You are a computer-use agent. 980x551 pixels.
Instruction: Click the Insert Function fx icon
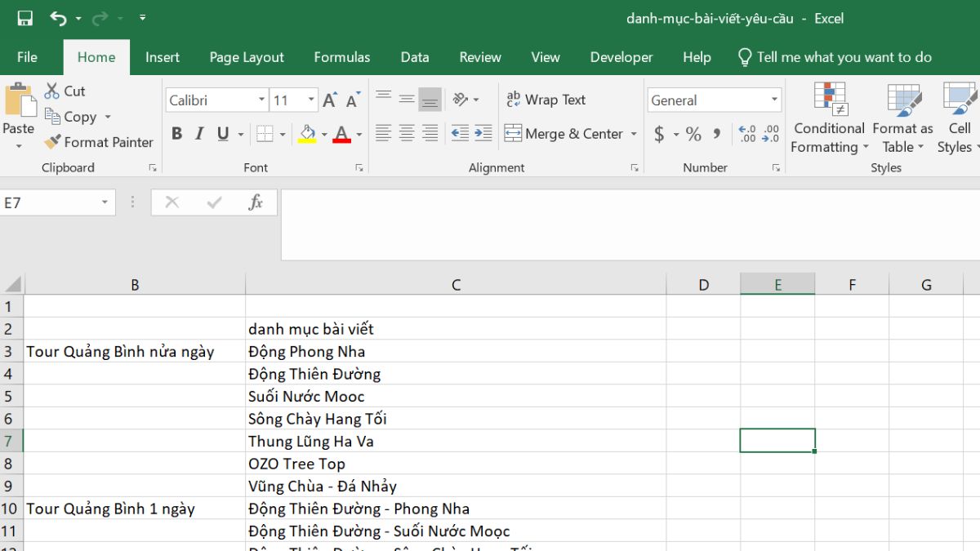(x=256, y=202)
